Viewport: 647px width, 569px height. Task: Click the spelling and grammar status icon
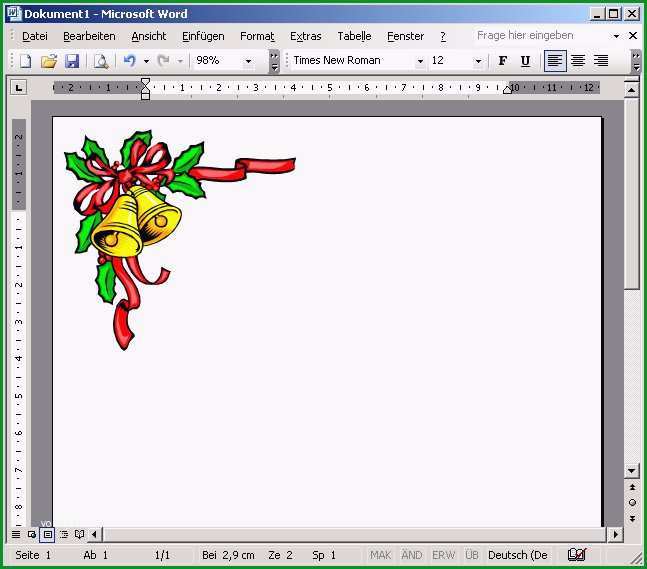tap(577, 555)
